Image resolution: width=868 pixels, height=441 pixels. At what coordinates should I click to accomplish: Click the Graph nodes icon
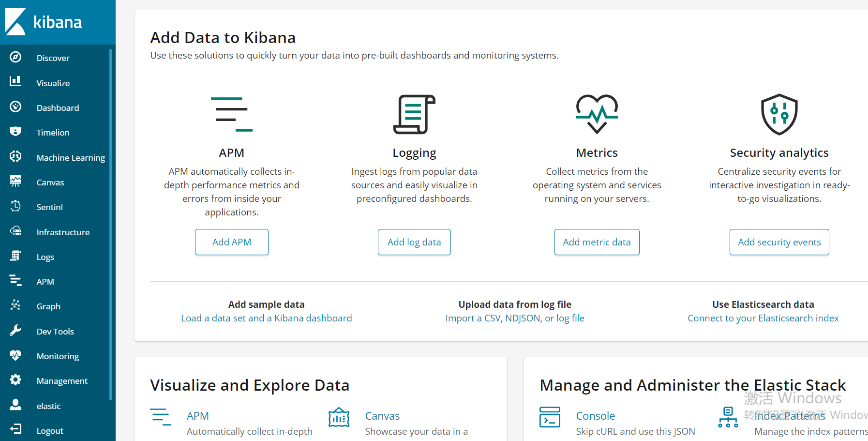click(15, 305)
